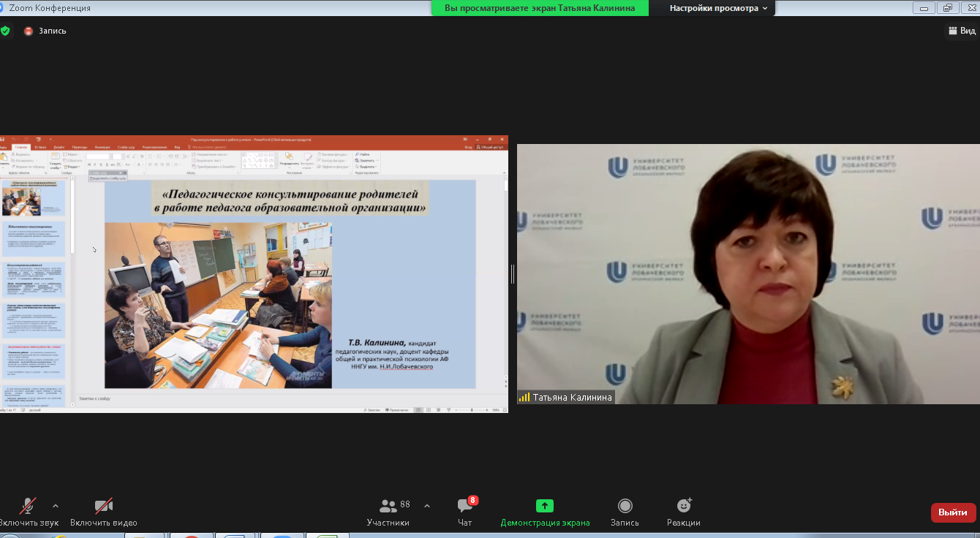
Task: Click Преобразовать в SmartArt
Action: click(213, 166)
